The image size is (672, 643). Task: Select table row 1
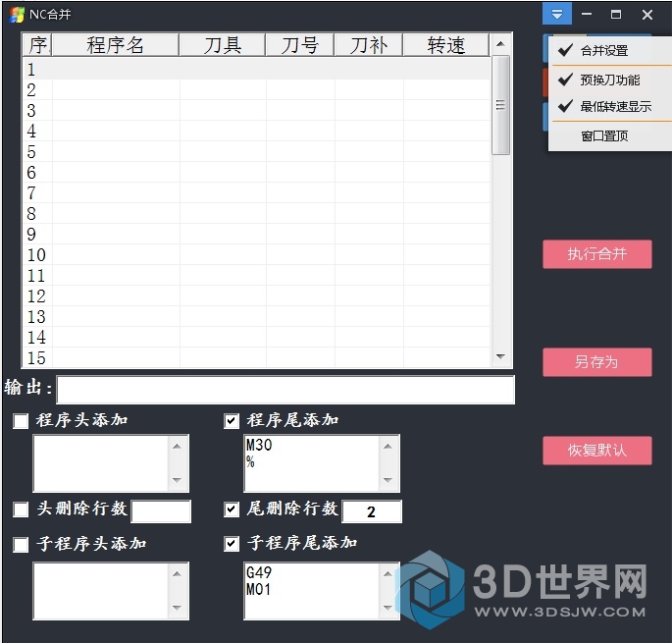coord(256,69)
